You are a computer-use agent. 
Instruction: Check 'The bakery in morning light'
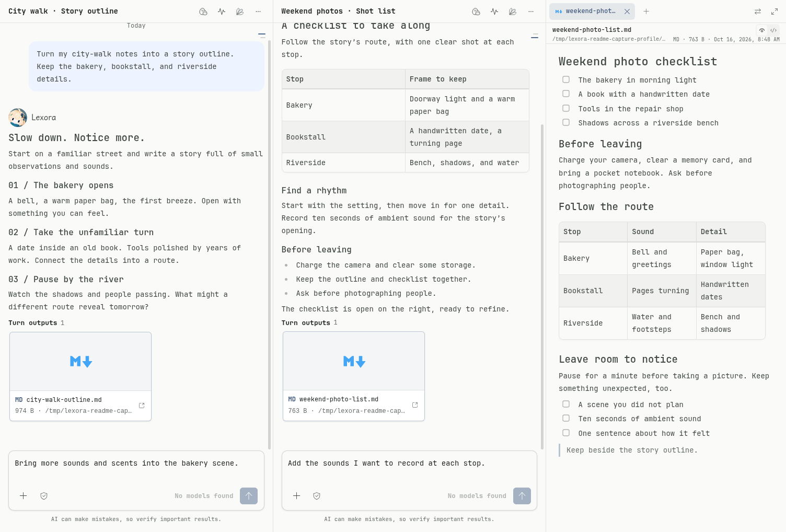pos(566,79)
